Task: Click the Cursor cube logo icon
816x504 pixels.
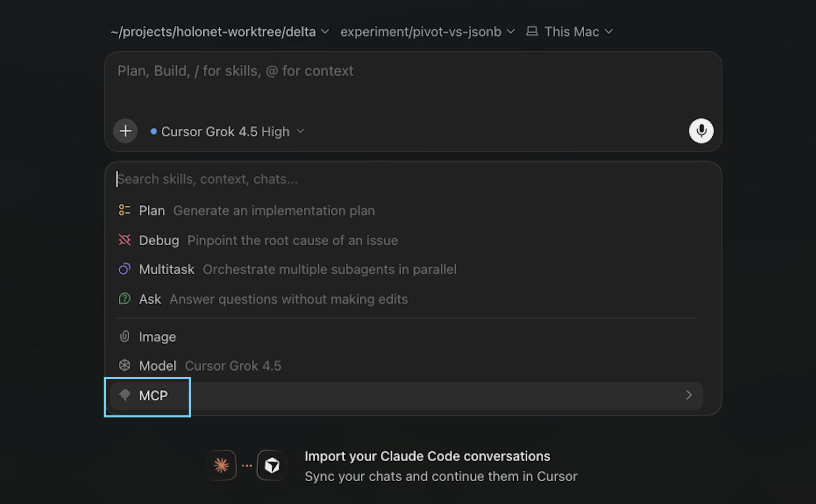Action: (272, 465)
